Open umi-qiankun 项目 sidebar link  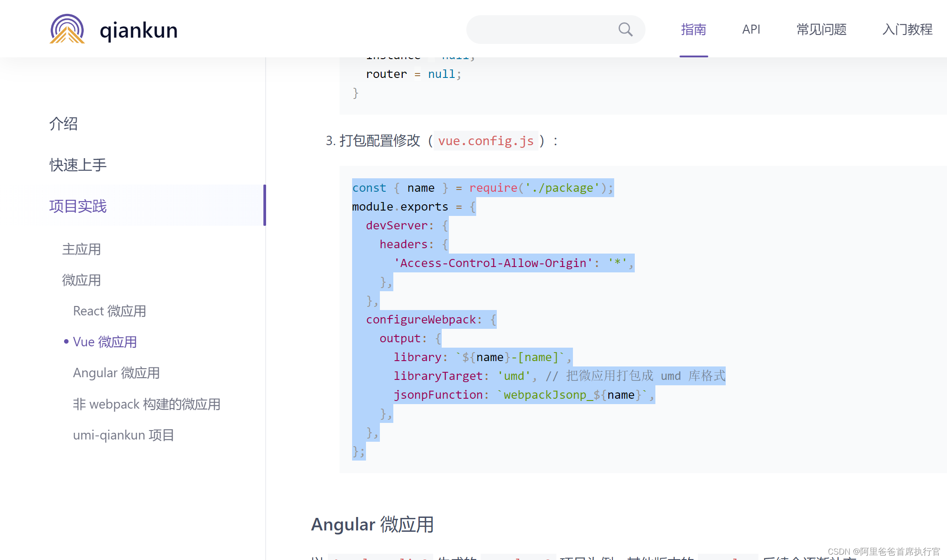click(x=123, y=435)
